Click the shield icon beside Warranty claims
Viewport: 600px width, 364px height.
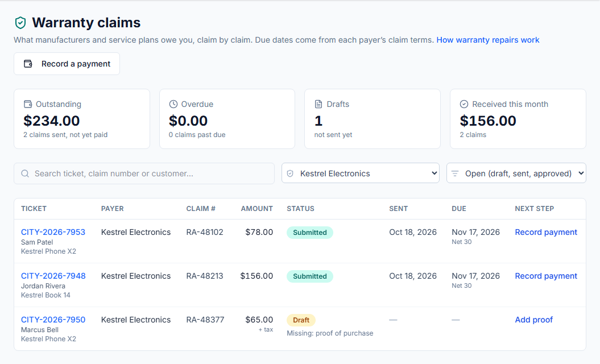pyautogui.click(x=20, y=23)
